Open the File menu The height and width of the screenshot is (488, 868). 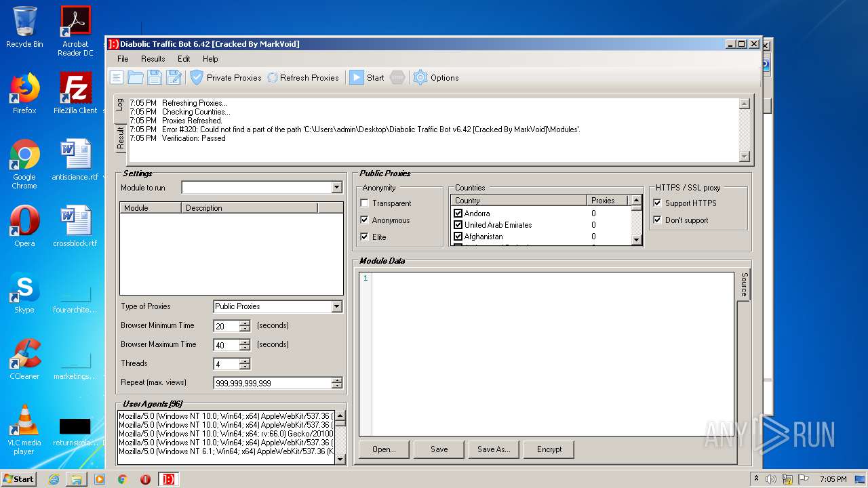pos(123,59)
